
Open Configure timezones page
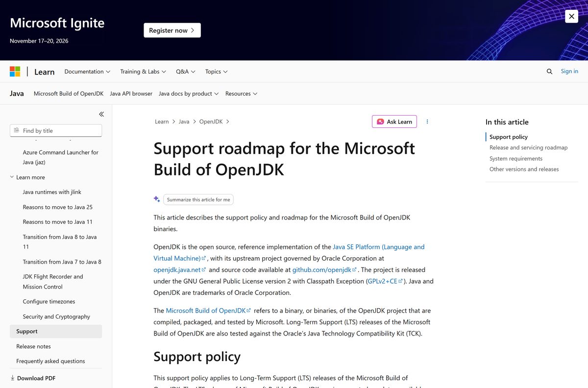(x=49, y=301)
